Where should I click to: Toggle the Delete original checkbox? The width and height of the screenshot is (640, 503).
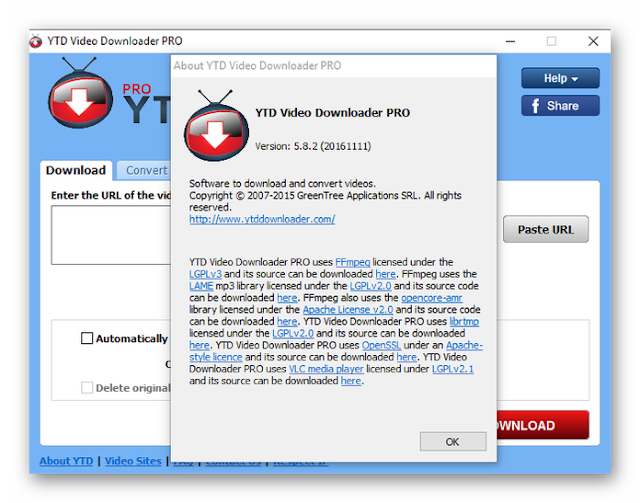point(87,387)
